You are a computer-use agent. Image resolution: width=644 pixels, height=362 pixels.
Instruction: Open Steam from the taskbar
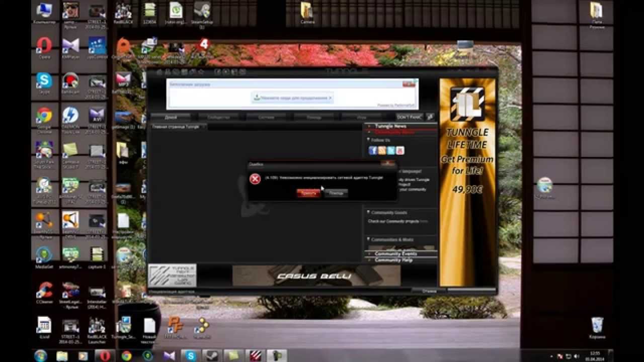212,355
